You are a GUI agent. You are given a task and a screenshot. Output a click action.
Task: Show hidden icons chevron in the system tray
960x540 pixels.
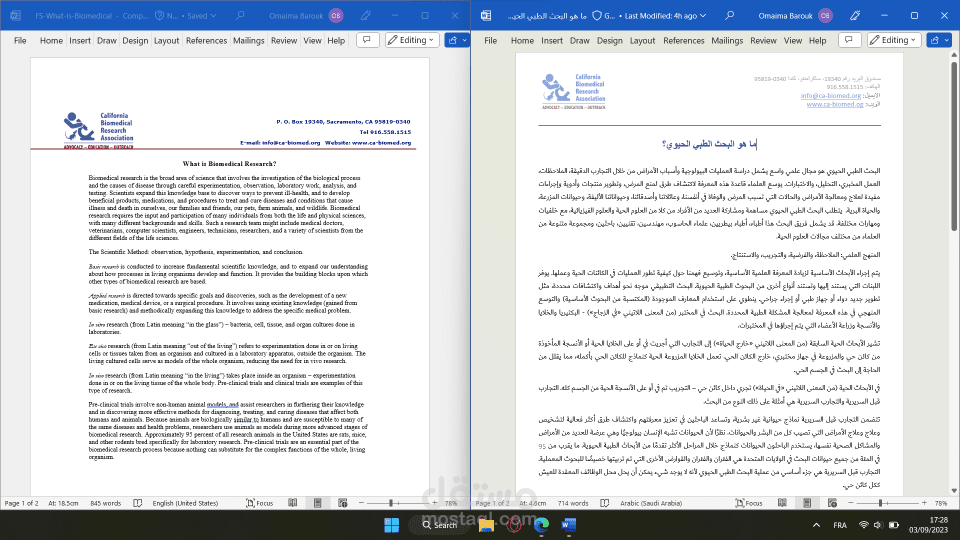pyautogui.click(x=816, y=525)
